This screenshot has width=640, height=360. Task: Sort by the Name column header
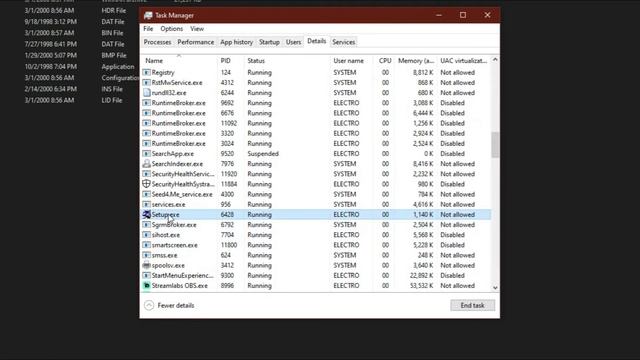point(179,60)
